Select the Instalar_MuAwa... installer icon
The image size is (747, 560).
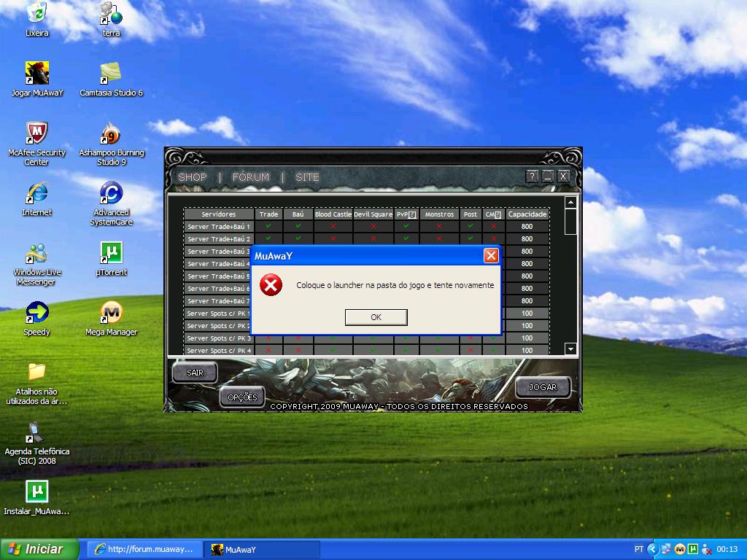coord(36,499)
